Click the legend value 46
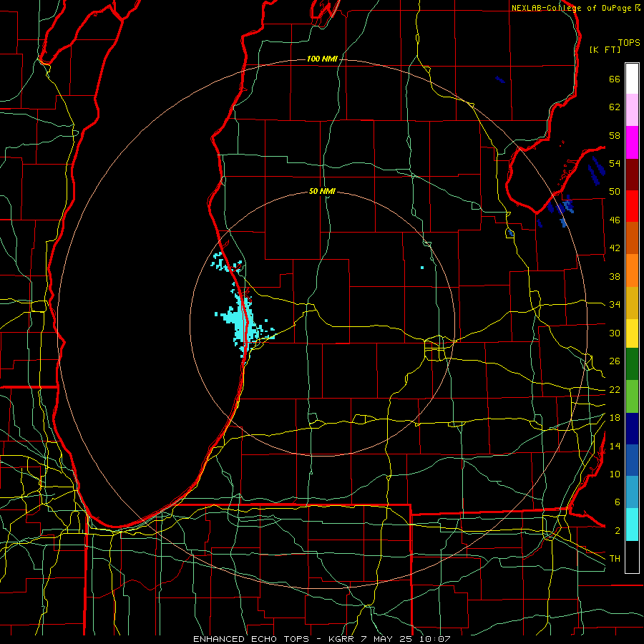Image resolution: width=644 pixels, height=644 pixels. (x=615, y=220)
